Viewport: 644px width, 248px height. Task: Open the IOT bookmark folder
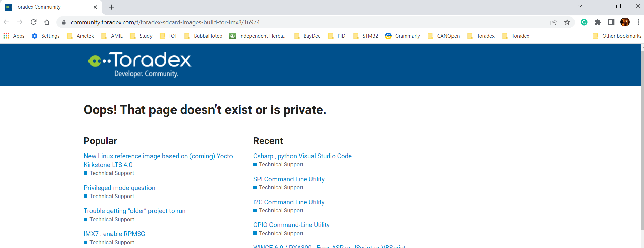click(168, 36)
